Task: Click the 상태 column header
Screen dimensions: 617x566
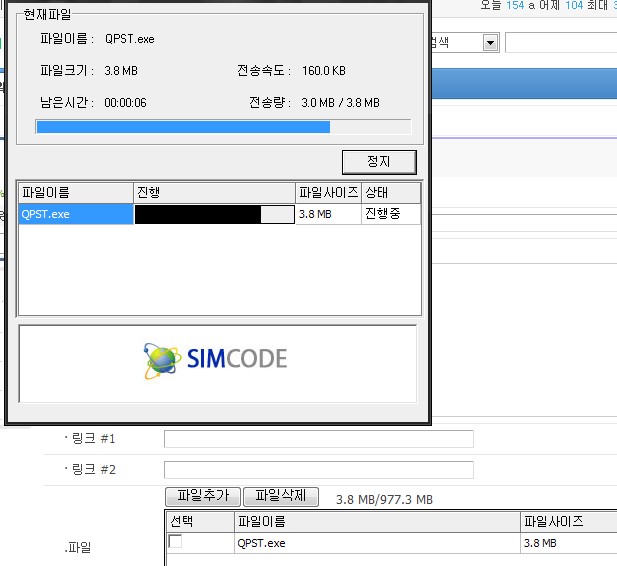Action: pyautogui.click(x=390, y=192)
